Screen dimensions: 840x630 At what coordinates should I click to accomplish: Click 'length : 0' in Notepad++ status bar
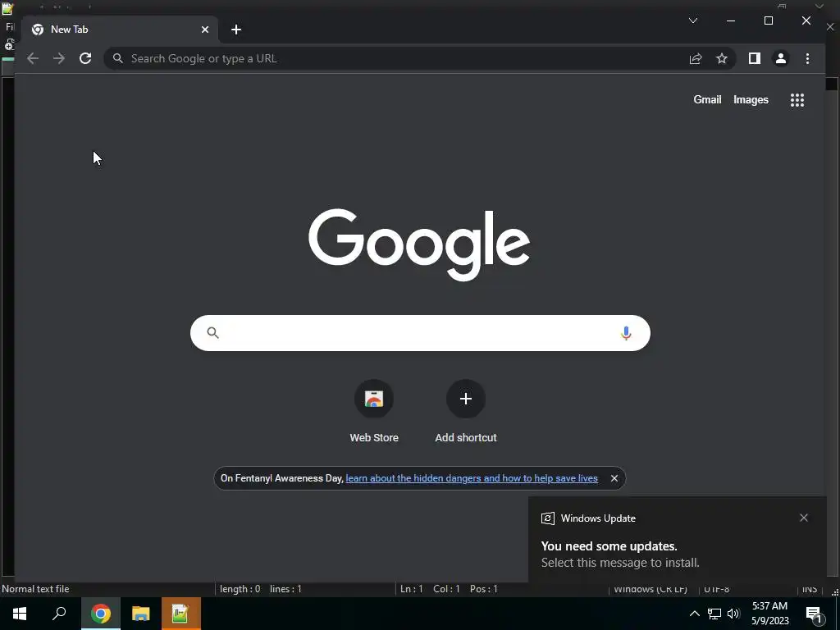coord(240,589)
